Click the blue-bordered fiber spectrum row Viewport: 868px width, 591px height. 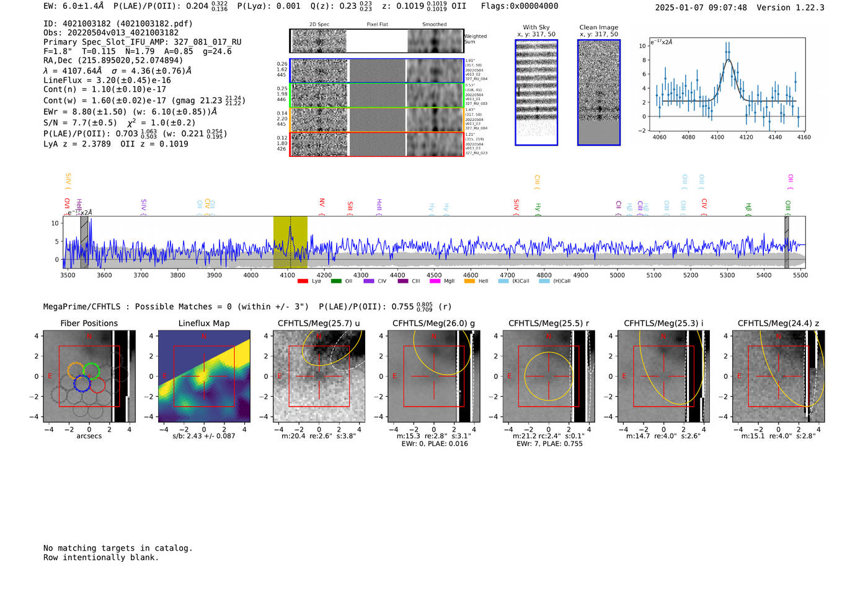click(376, 71)
